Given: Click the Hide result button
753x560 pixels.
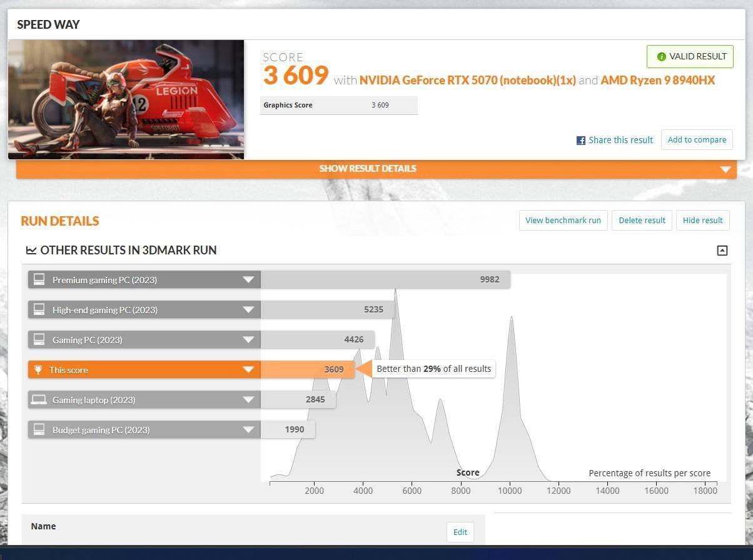Looking at the screenshot, I should coord(702,220).
